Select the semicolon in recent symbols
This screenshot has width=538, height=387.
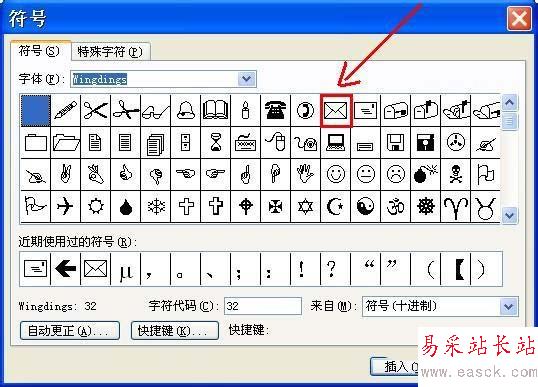click(x=245, y=269)
